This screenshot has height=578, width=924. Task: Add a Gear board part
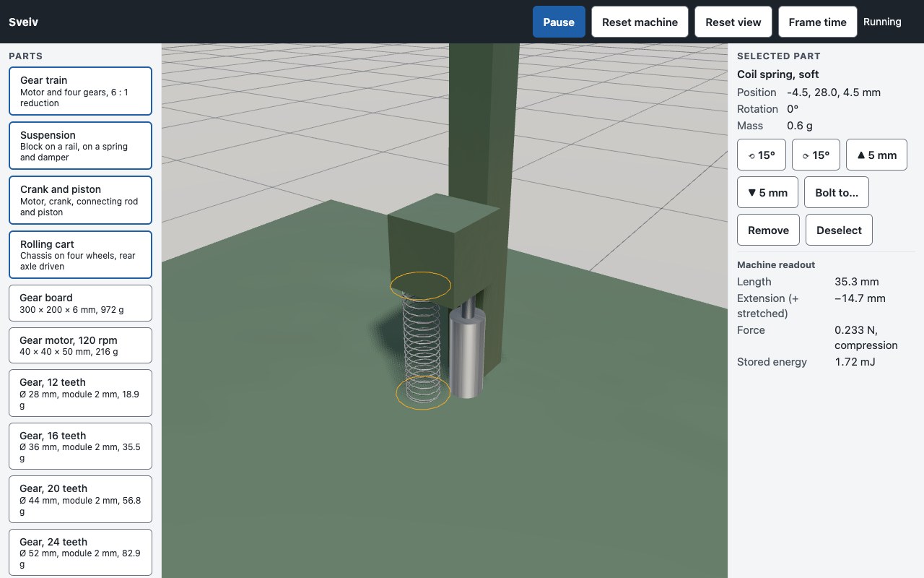click(x=80, y=303)
